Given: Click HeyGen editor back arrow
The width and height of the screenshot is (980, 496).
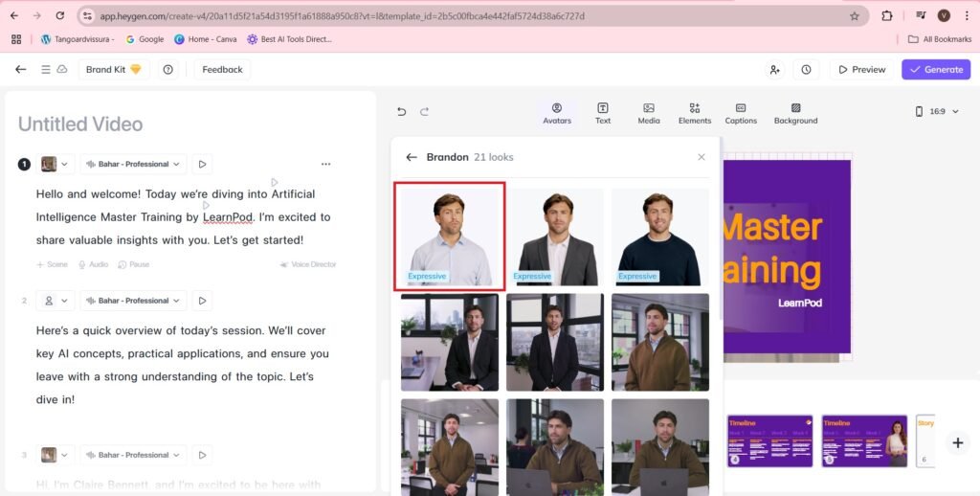Looking at the screenshot, I should pos(21,70).
